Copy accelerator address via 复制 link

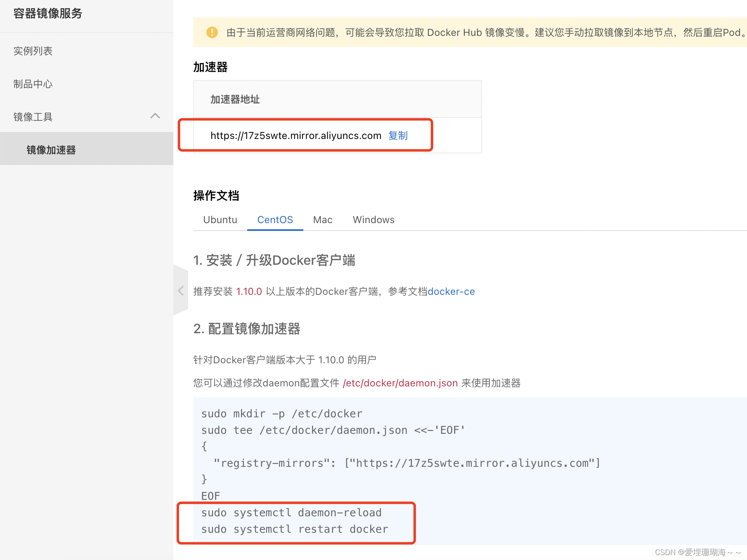(x=398, y=136)
